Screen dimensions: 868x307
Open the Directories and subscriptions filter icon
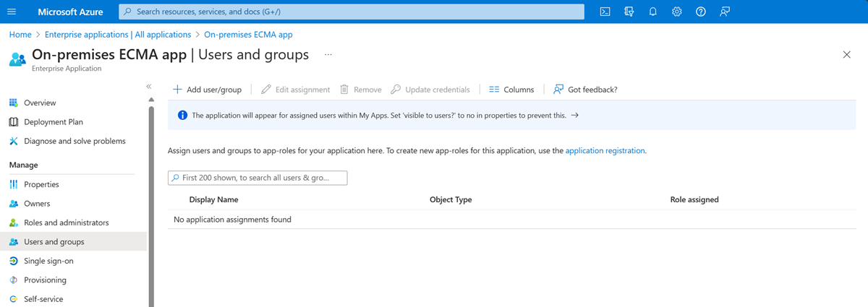(629, 12)
